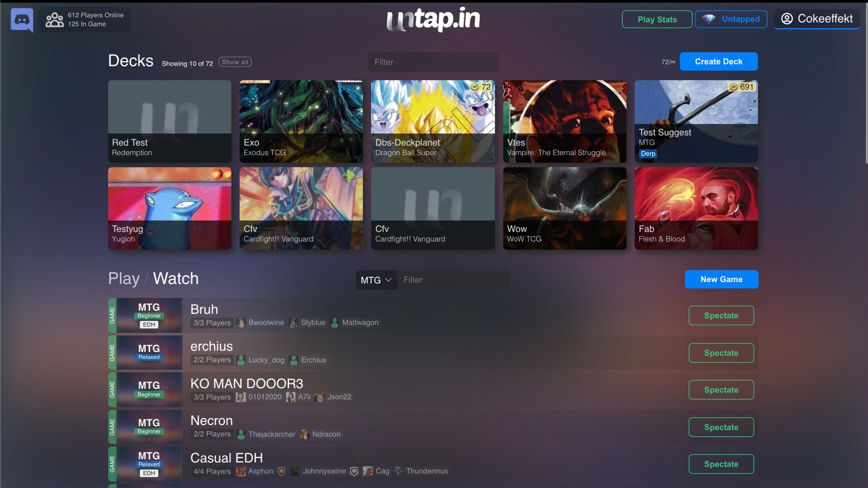Click Show all decks toggle

point(235,62)
